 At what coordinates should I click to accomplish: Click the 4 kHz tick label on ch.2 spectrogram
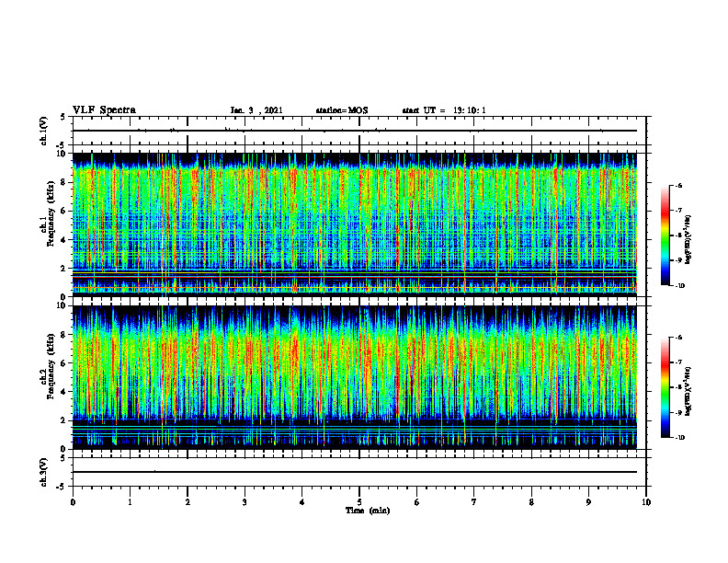tap(64, 392)
